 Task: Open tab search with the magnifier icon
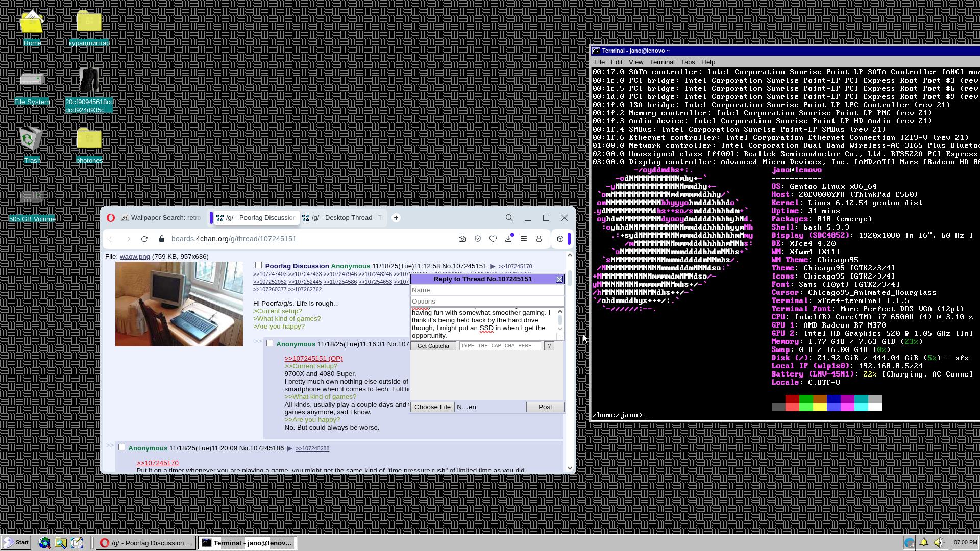click(509, 218)
